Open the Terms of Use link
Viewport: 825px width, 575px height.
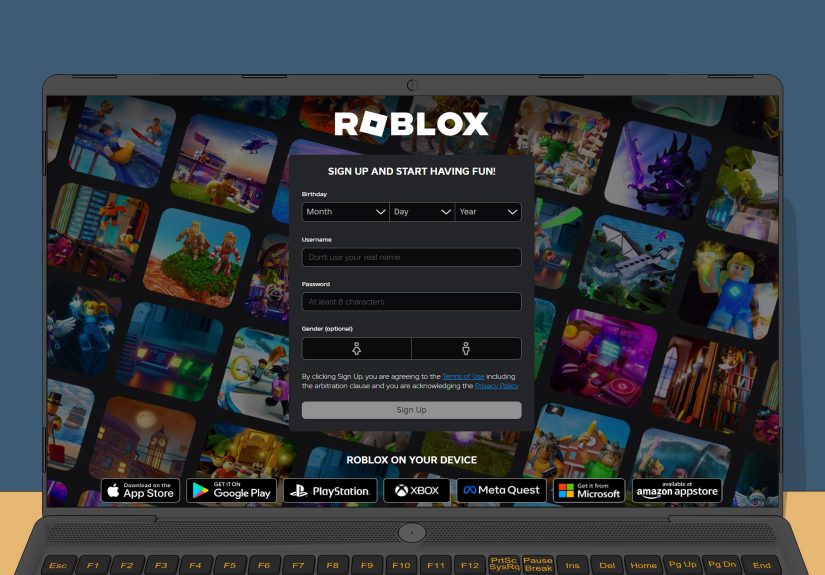click(x=463, y=376)
